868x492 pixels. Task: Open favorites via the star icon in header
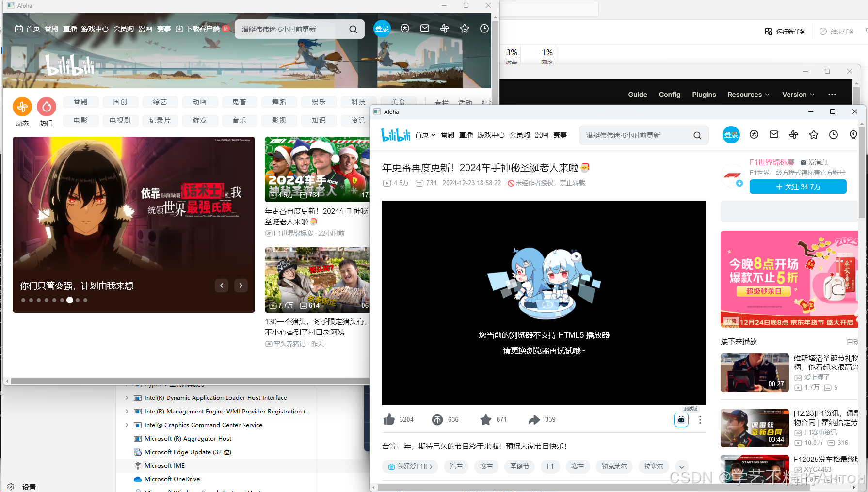click(813, 135)
